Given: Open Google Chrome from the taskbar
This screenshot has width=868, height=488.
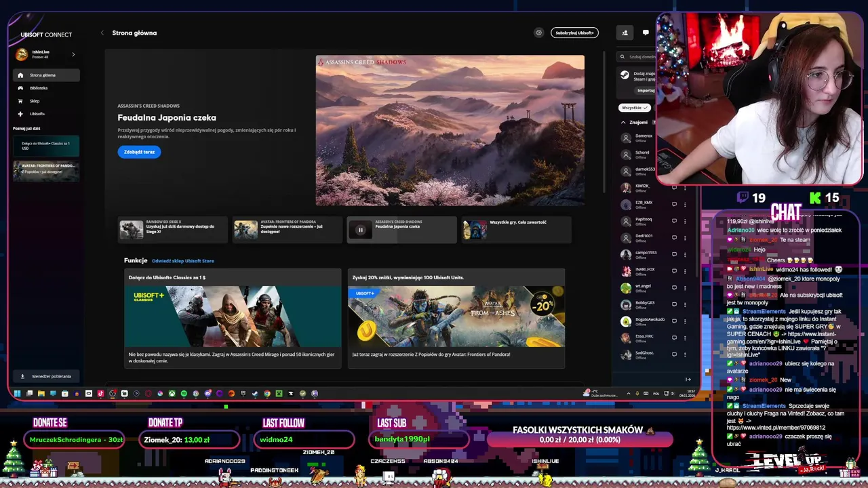Looking at the screenshot, I should click(x=267, y=393).
